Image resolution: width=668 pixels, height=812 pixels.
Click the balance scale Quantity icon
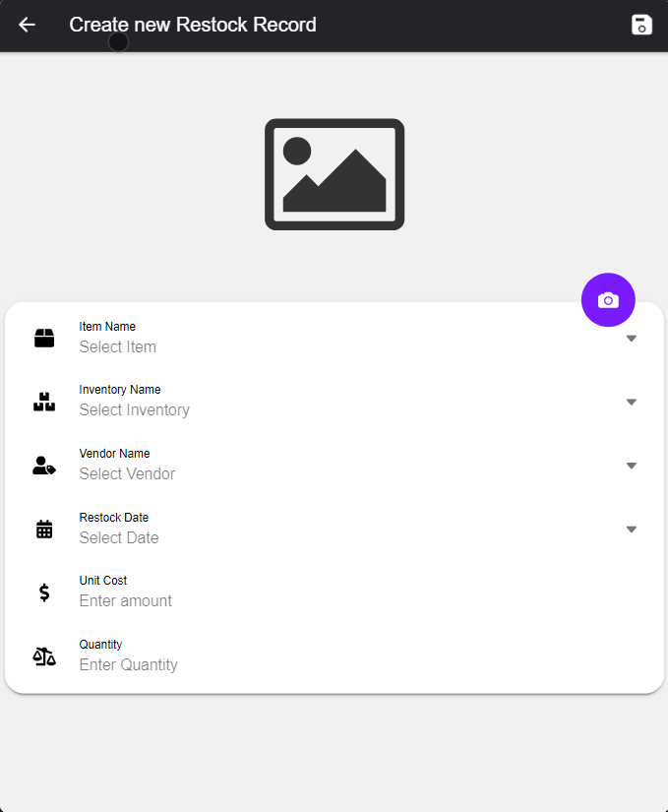pyautogui.click(x=44, y=656)
